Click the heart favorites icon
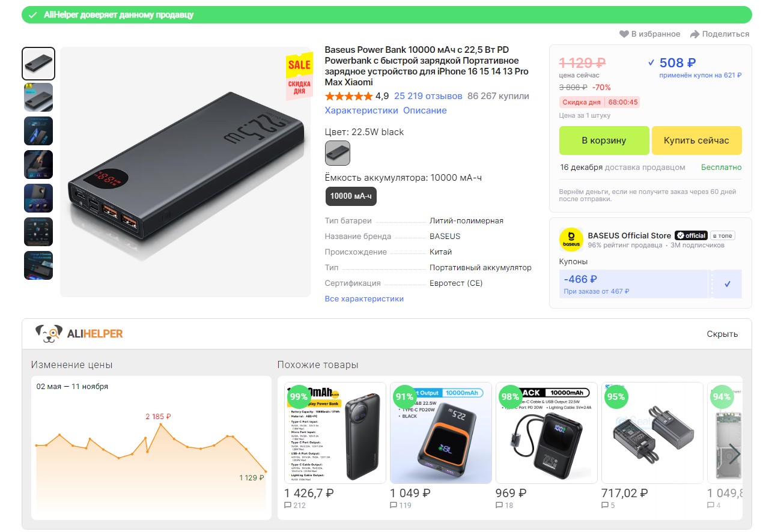 click(x=624, y=34)
